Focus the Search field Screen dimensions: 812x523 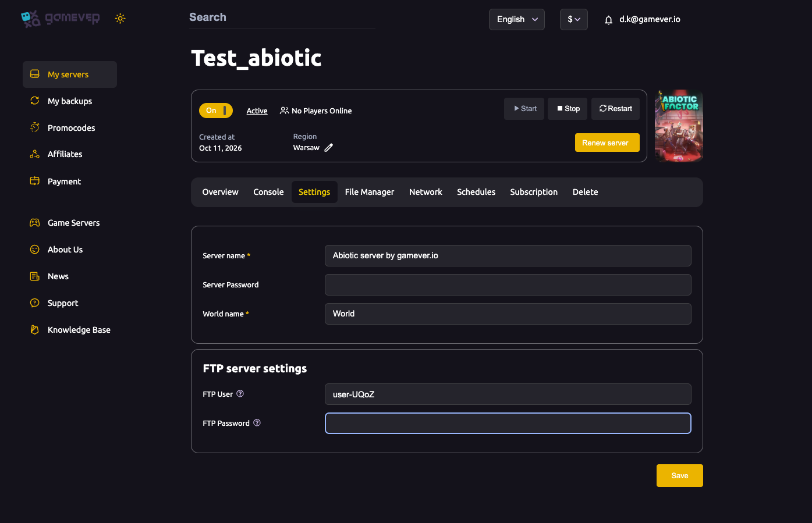tap(282, 17)
